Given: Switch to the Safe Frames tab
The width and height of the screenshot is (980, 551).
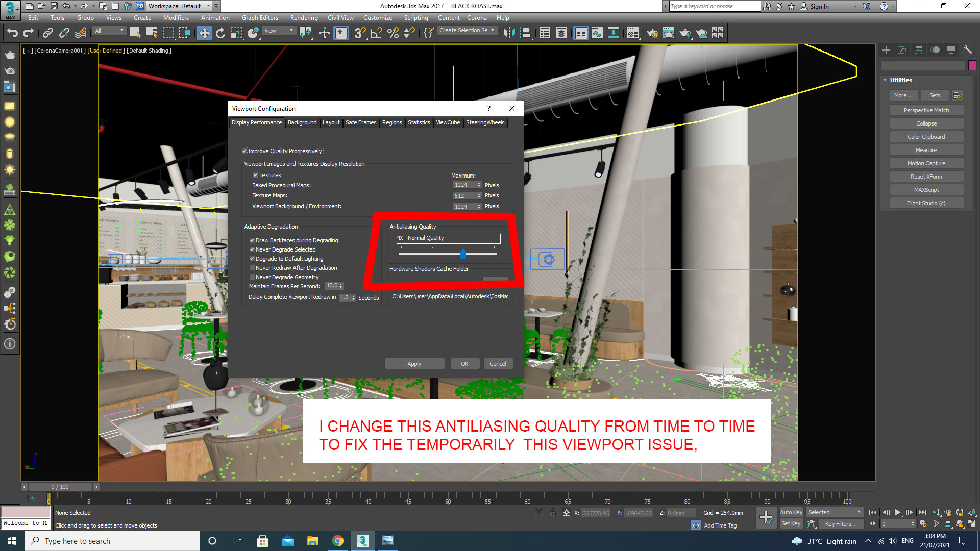Looking at the screenshot, I should point(361,122).
